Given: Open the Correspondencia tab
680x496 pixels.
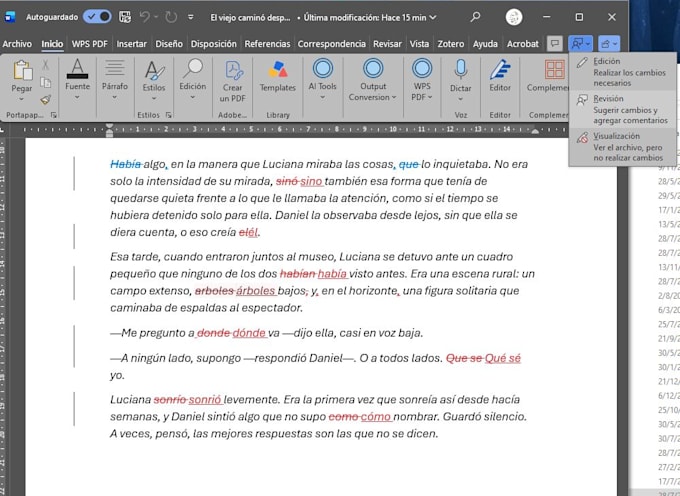Looking at the screenshot, I should pos(332,44).
